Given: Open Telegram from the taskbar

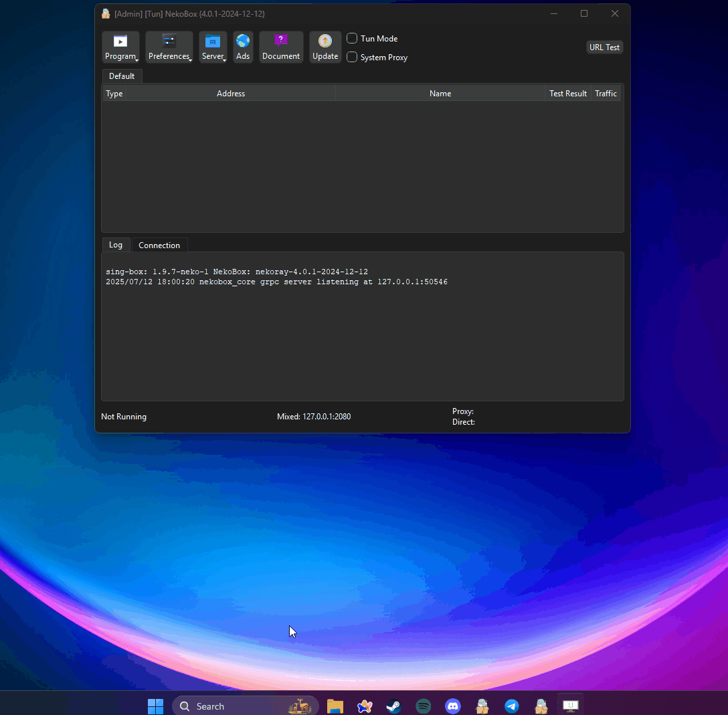Looking at the screenshot, I should click(x=512, y=706).
